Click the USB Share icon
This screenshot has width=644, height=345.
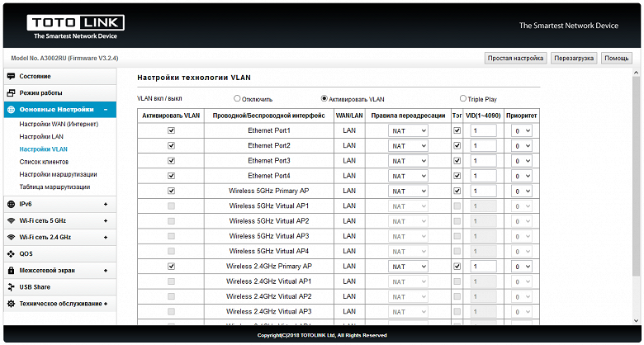point(11,287)
